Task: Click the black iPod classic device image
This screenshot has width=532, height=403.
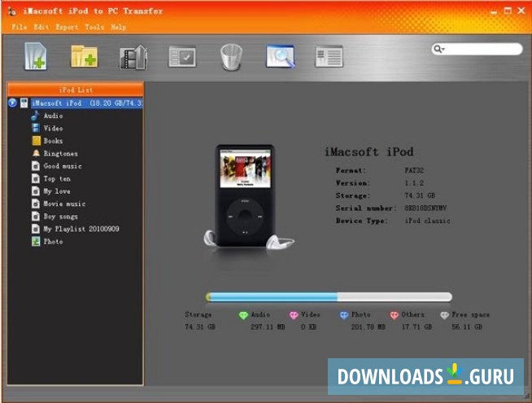Action: tap(245, 195)
